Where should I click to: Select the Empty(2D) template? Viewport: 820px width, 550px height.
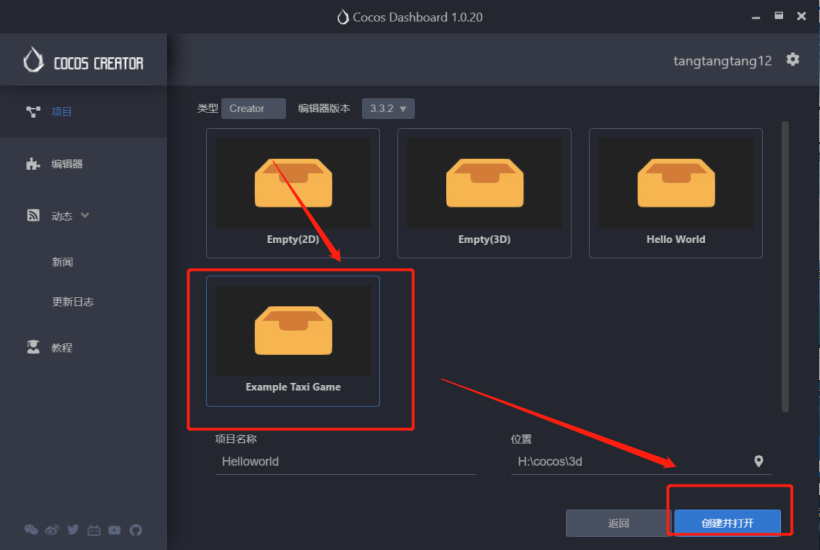pyautogui.click(x=293, y=193)
